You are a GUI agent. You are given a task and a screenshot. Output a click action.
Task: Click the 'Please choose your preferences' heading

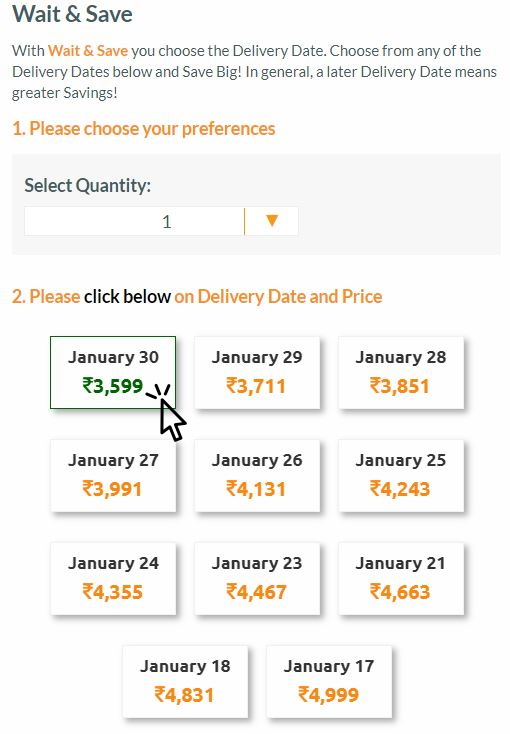point(143,129)
